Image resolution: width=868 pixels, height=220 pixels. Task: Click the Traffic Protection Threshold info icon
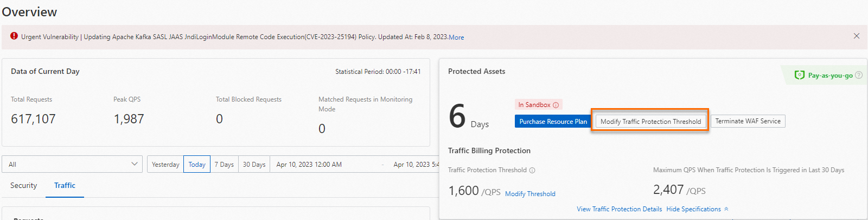pos(532,170)
